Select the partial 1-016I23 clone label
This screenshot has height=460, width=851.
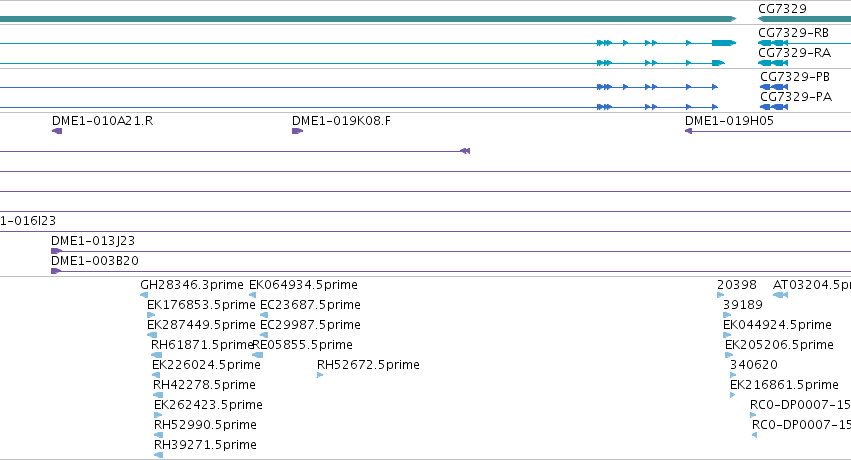[28, 221]
